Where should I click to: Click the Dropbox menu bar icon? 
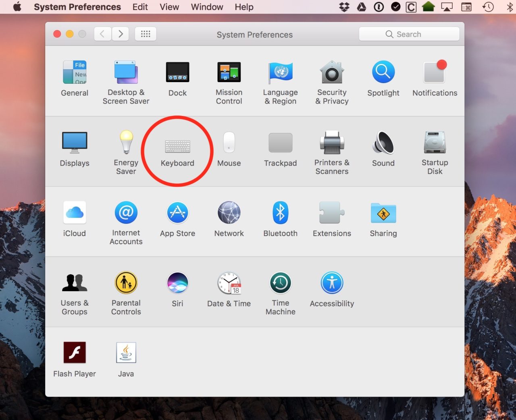[x=344, y=7]
